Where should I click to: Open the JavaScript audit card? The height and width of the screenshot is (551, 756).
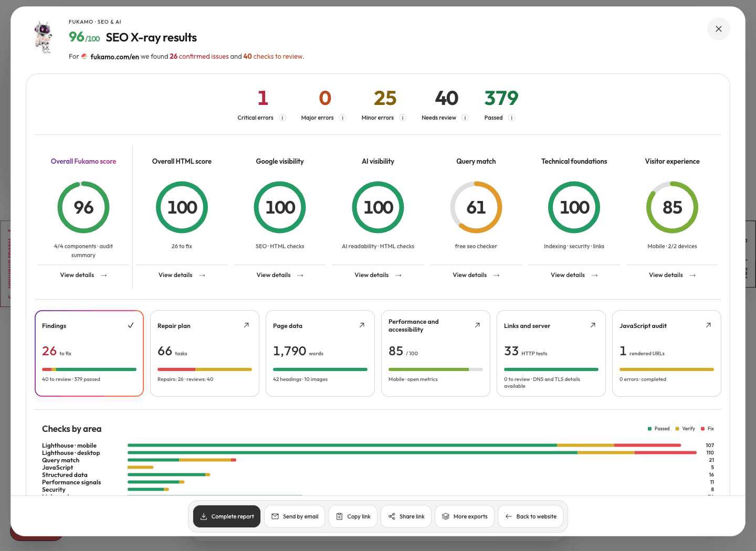[667, 353]
